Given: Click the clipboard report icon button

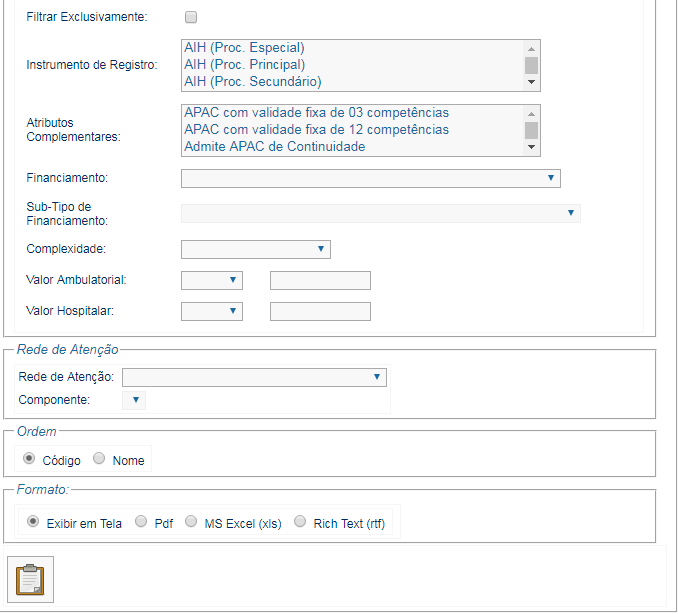Looking at the screenshot, I should [x=31, y=580].
